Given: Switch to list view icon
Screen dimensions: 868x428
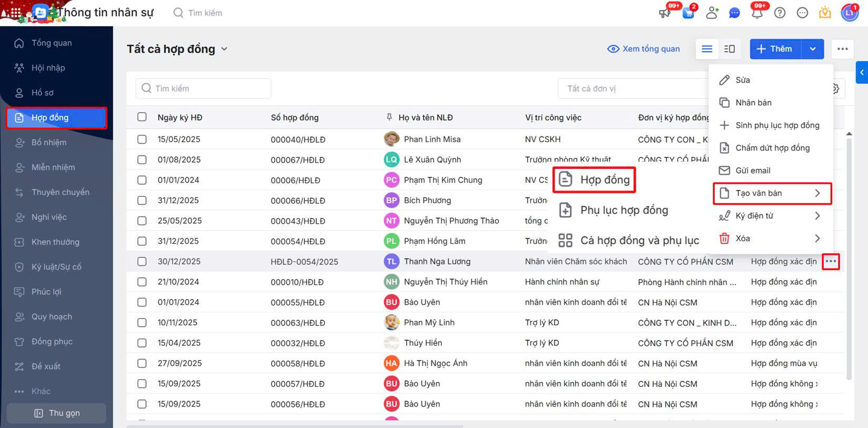Looking at the screenshot, I should tap(707, 49).
